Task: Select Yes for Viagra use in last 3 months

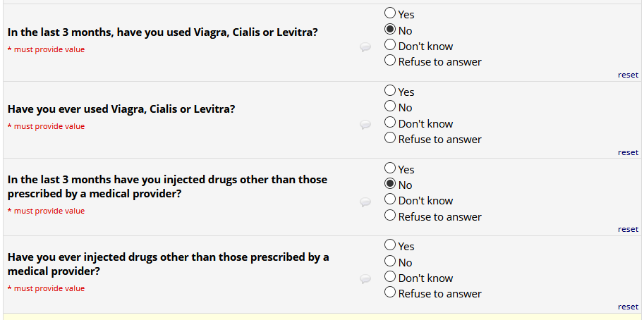Action: (390, 13)
